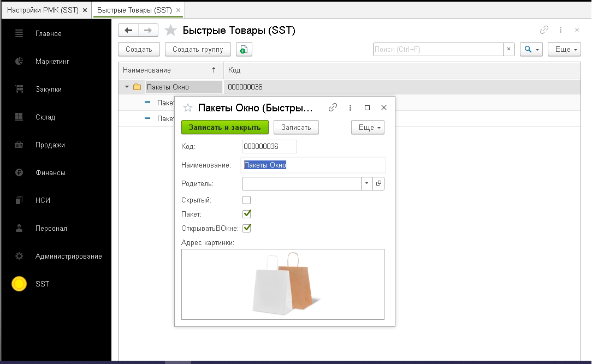The width and height of the screenshot is (592, 364).
Task: Click the Создать группу button
Action: click(198, 50)
